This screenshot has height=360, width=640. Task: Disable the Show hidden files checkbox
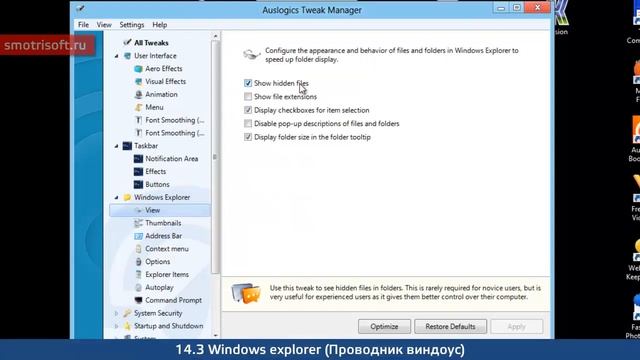click(248, 83)
